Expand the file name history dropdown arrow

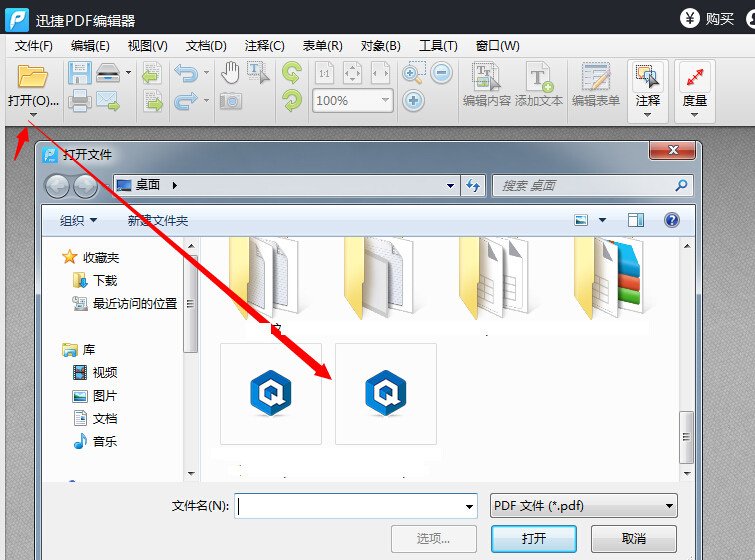point(469,506)
